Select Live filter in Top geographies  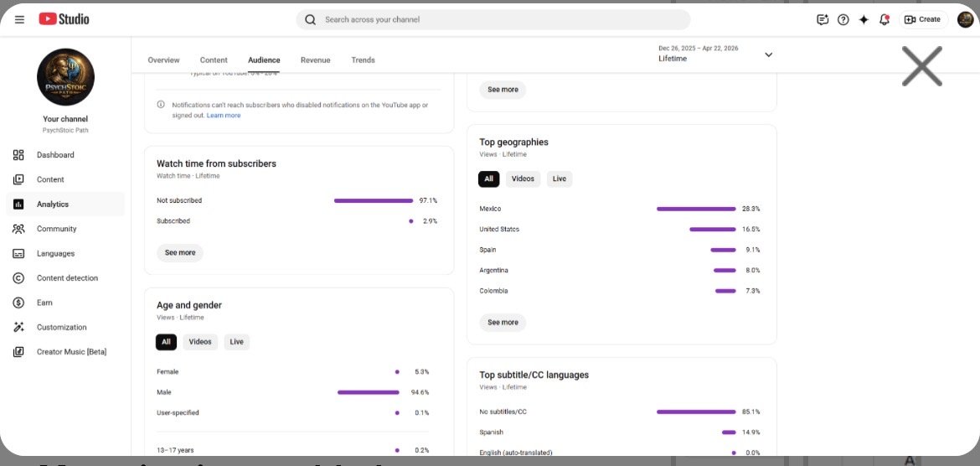pos(560,179)
